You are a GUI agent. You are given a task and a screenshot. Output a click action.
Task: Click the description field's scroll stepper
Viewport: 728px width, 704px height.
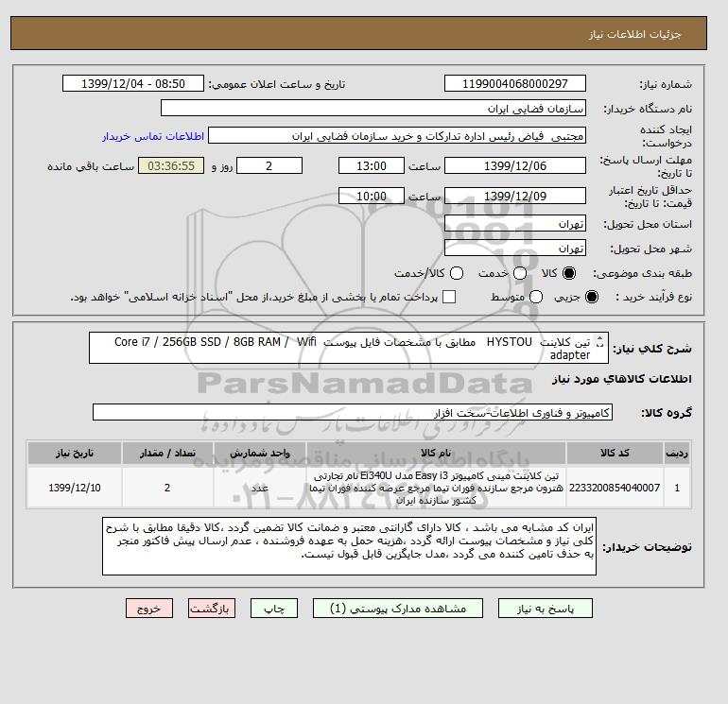pyautogui.click(x=599, y=342)
